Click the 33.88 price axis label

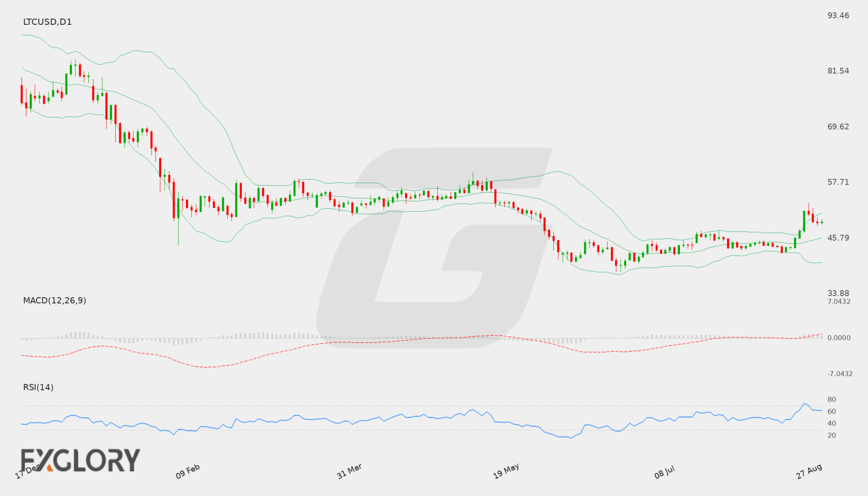coord(838,293)
